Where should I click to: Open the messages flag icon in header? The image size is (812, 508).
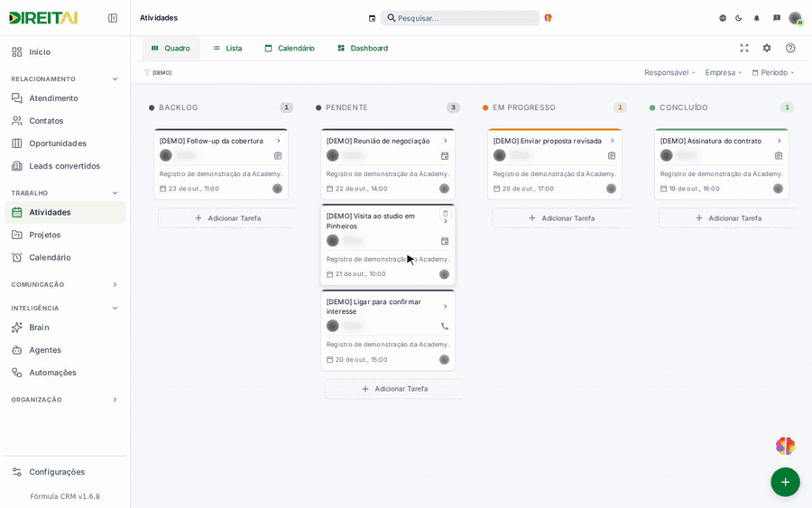[x=777, y=18]
